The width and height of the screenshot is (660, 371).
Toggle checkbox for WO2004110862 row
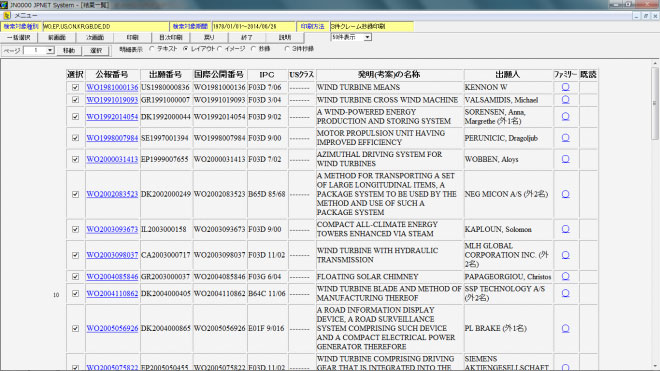coord(75,294)
